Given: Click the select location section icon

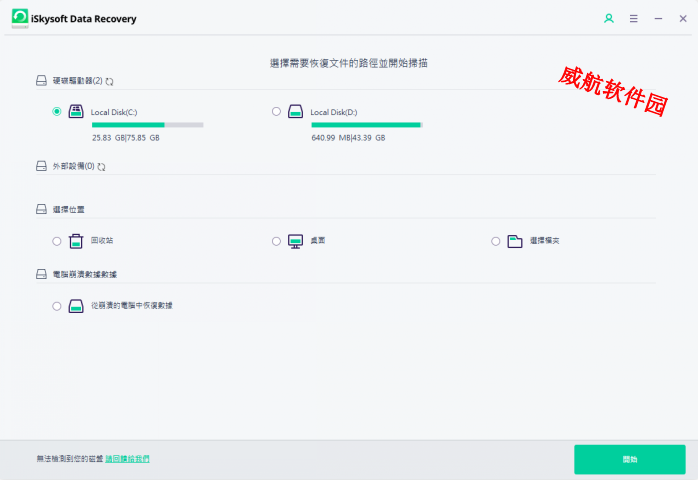Looking at the screenshot, I should pyautogui.click(x=41, y=209).
